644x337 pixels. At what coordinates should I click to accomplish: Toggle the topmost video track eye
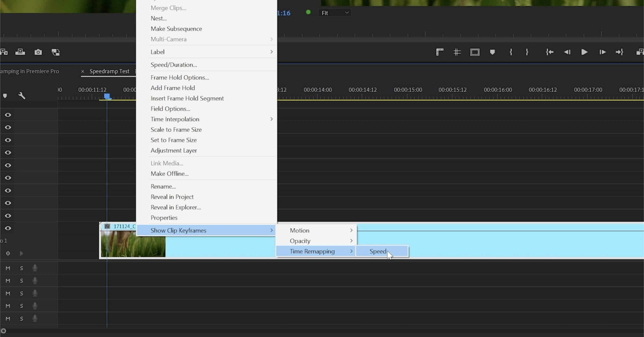pos(8,115)
